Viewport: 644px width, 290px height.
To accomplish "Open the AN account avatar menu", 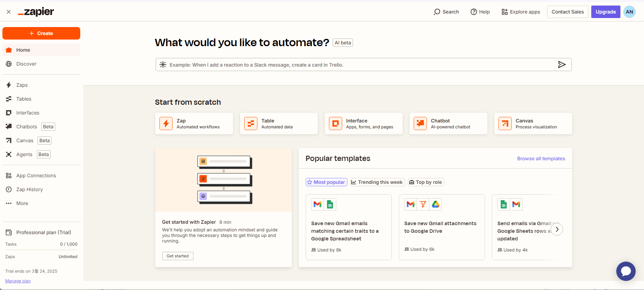I will (629, 12).
